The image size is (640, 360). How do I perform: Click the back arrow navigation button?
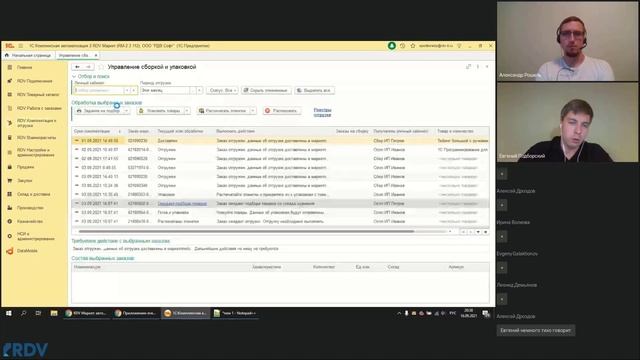click(78, 67)
